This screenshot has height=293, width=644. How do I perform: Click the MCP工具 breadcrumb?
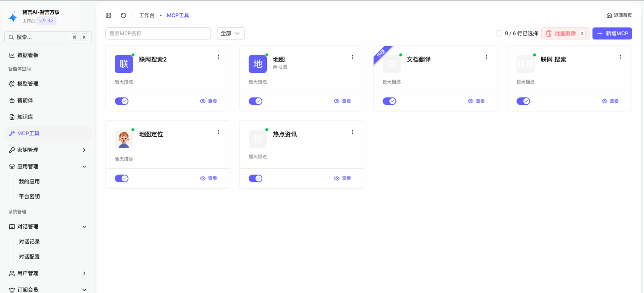click(x=178, y=15)
